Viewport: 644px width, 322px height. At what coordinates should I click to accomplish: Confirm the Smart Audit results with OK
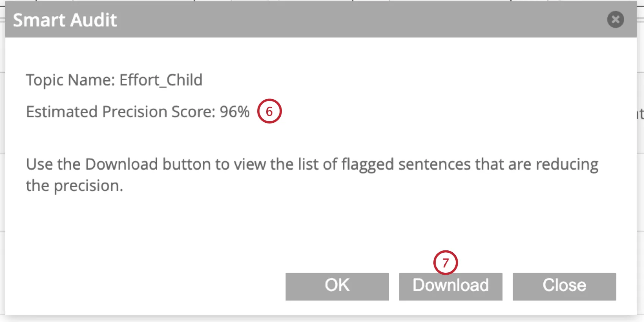click(x=336, y=286)
